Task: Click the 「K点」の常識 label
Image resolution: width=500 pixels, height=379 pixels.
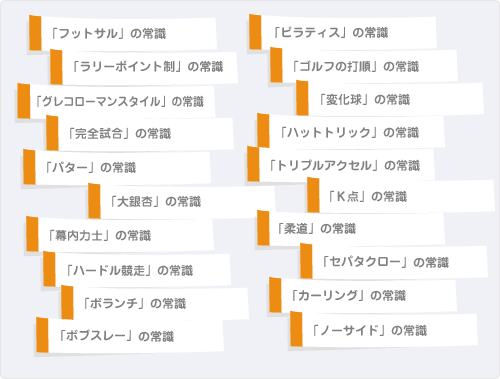Action: tap(367, 197)
